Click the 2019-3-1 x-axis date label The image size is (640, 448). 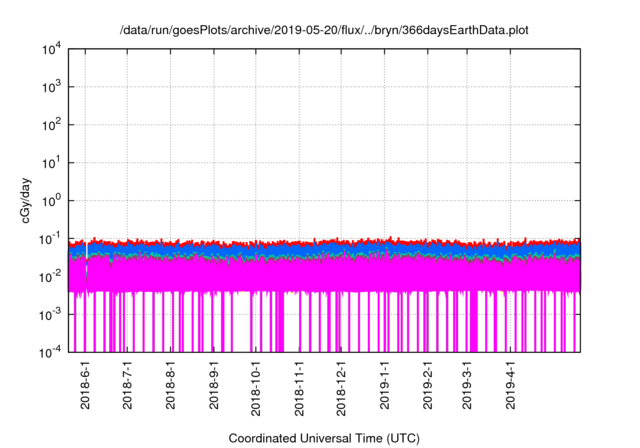click(467, 385)
